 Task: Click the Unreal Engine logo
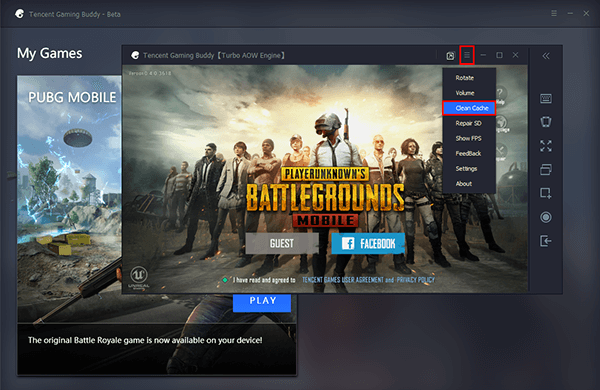click(139, 277)
